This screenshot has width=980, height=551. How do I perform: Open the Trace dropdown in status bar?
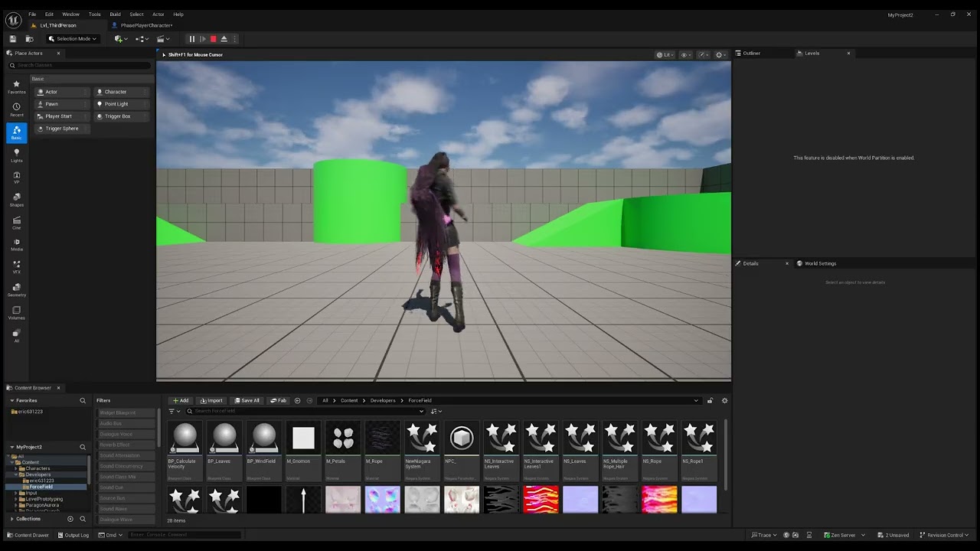coord(763,535)
